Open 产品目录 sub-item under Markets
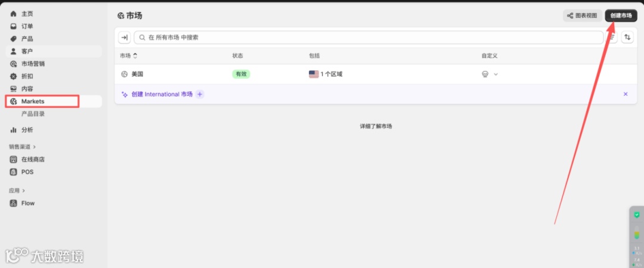 click(33, 114)
